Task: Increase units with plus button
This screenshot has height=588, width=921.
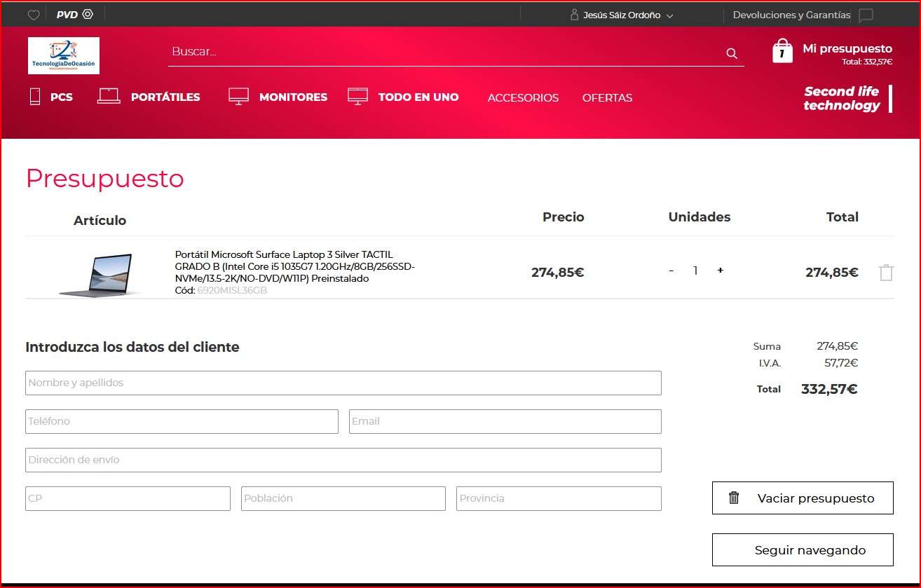Action: click(720, 271)
